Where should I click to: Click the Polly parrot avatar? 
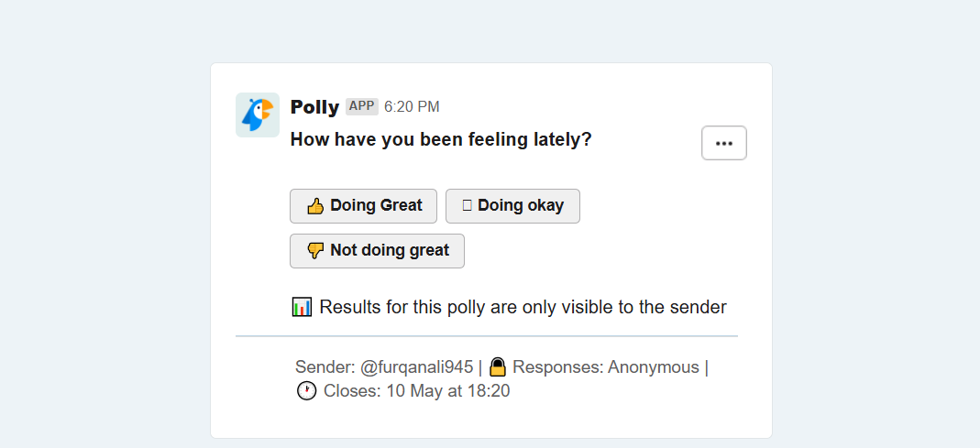coord(258,115)
